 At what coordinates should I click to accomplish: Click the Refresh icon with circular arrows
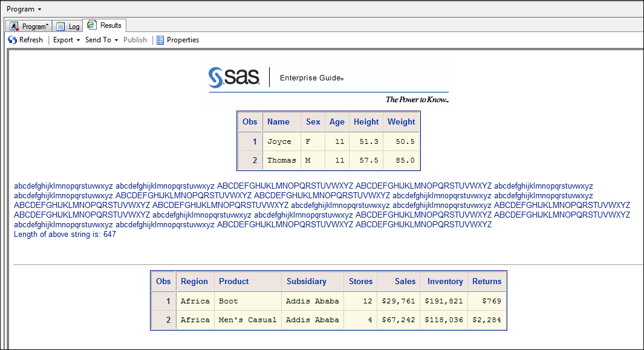12,40
